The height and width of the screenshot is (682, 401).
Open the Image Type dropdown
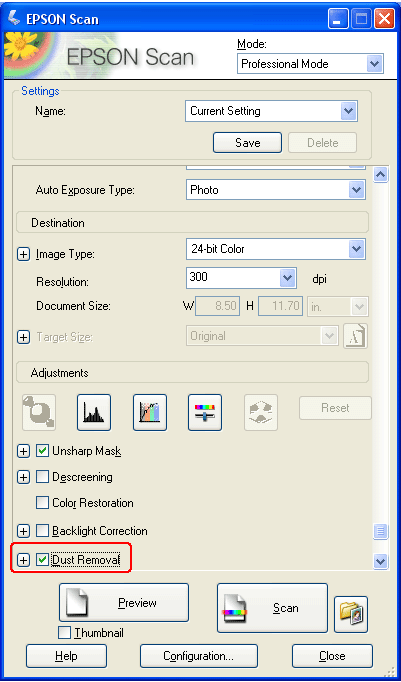[276, 249]
